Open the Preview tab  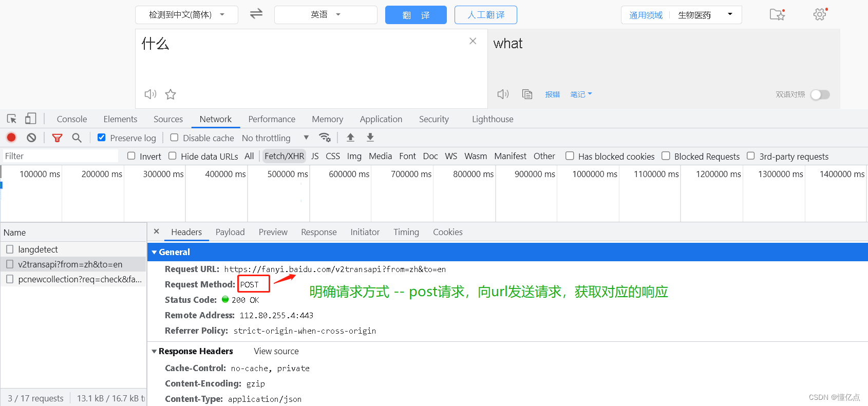(x=273, y=232)
